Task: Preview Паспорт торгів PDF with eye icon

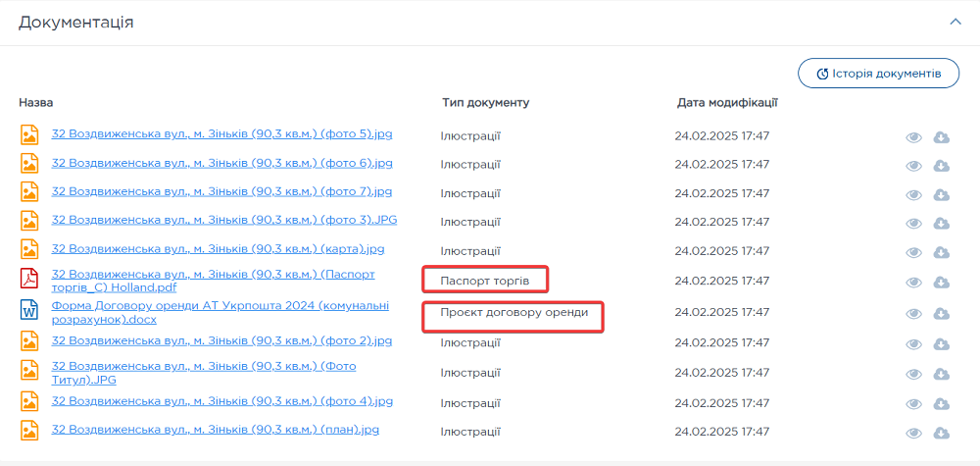Action: 913,283
